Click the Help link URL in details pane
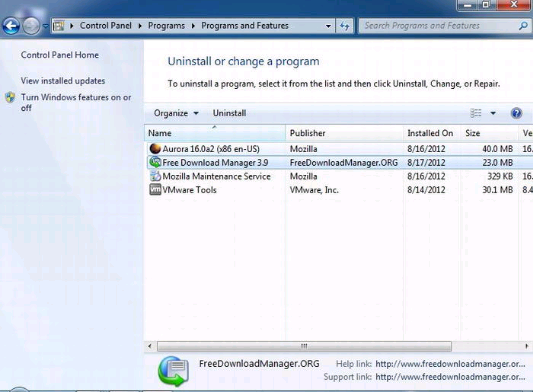Image resolution: width=534 pixels, height=392 pixels. (x=450, y=364)
